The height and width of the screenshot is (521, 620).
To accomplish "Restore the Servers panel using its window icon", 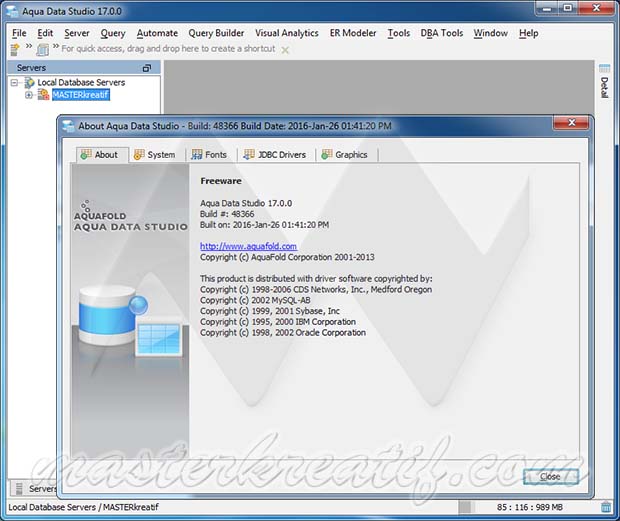I will [147, 68].
